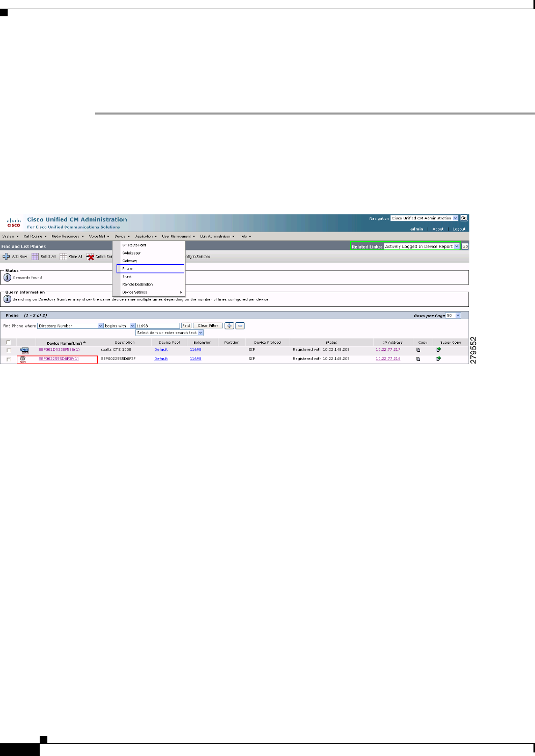Click the Cisco logo
Viewport: 535px width, 756px height.
click(x=14, y=223)
